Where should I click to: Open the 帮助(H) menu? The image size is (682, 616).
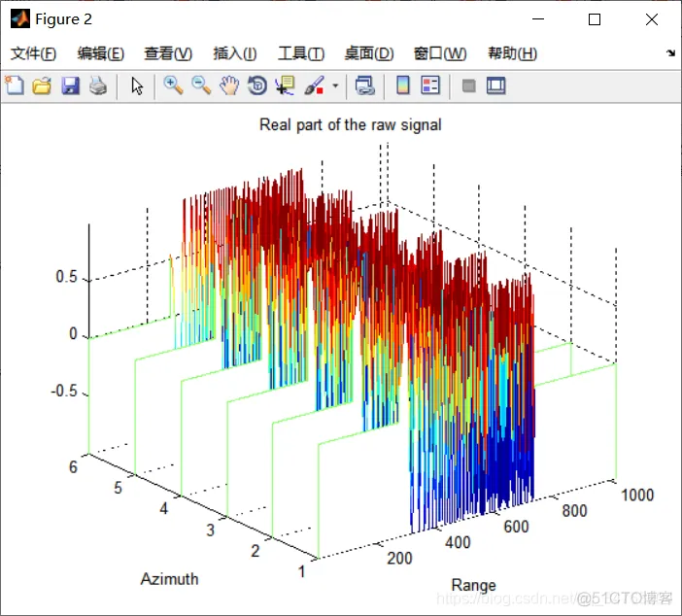point(512,53)
